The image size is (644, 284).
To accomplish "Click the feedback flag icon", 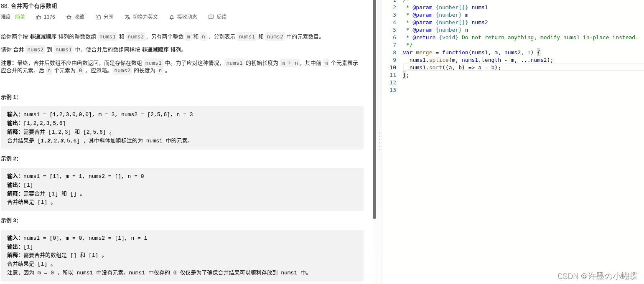I will coord(211,17).
